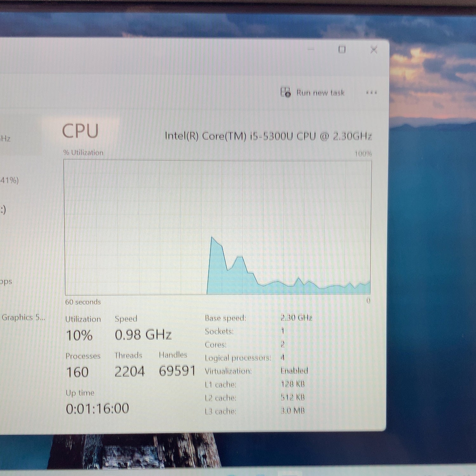The height and width of the screenshot is (476, 476).
Task: Click the Base speed 2.30 GHz value
Action: 296,318
